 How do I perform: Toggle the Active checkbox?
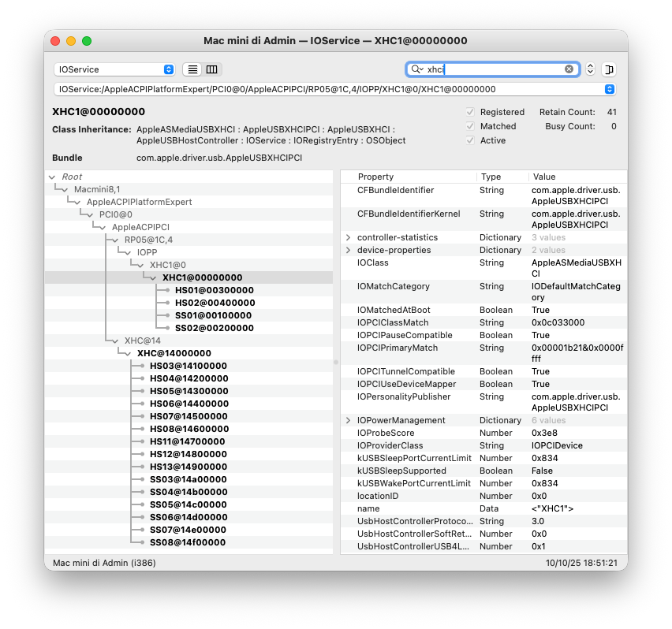[x=470, y=140]
